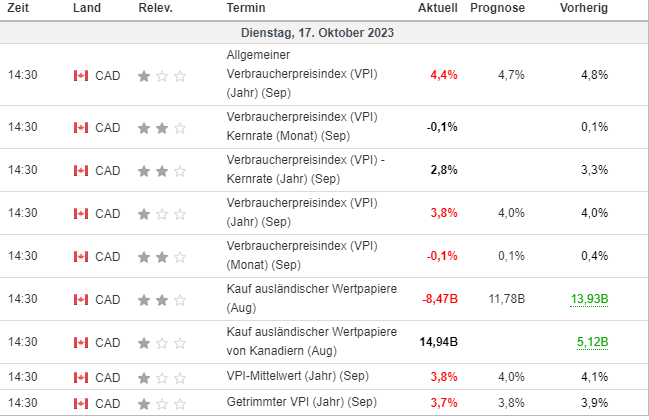This screenshot has height=420, width=649.
Task: Click Canadian flag in Verbraucherpreisindex (Monat) row
Action: click(81, 255)
